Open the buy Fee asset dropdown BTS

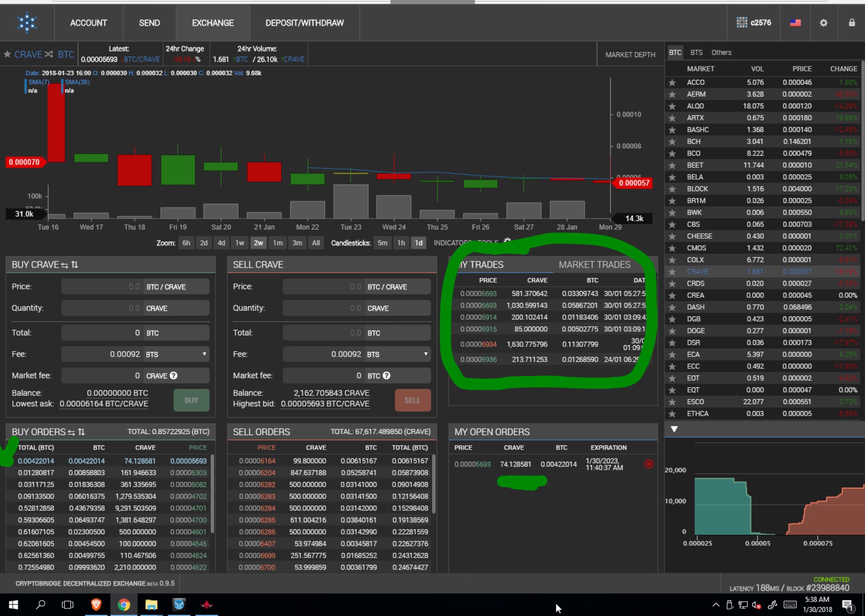[x=177, y=354]
